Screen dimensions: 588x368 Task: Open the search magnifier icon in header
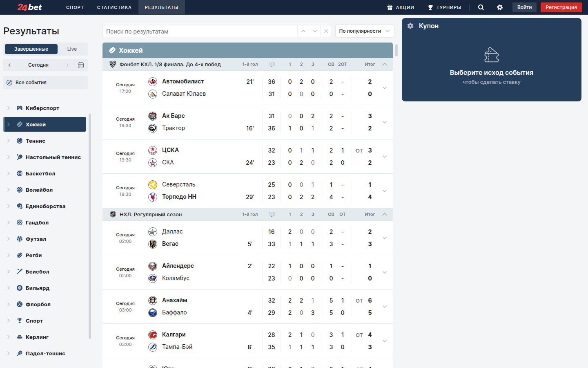(x=481, y=7)
